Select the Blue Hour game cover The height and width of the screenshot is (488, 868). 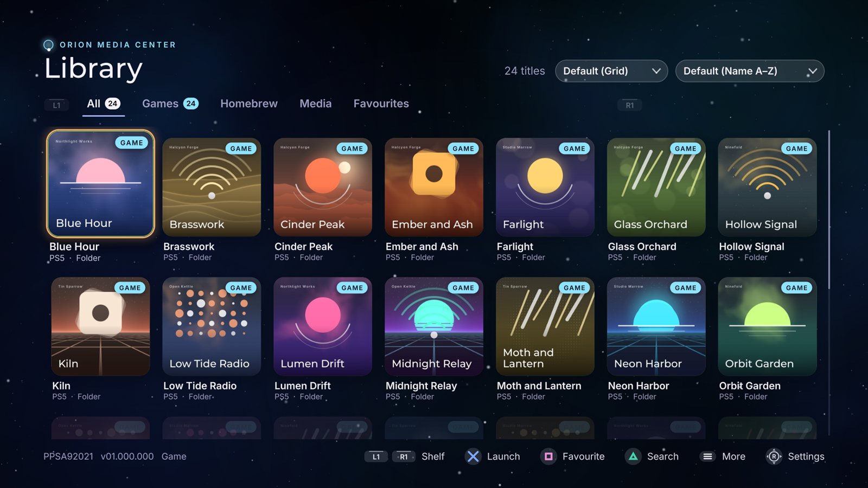[100, 184]
